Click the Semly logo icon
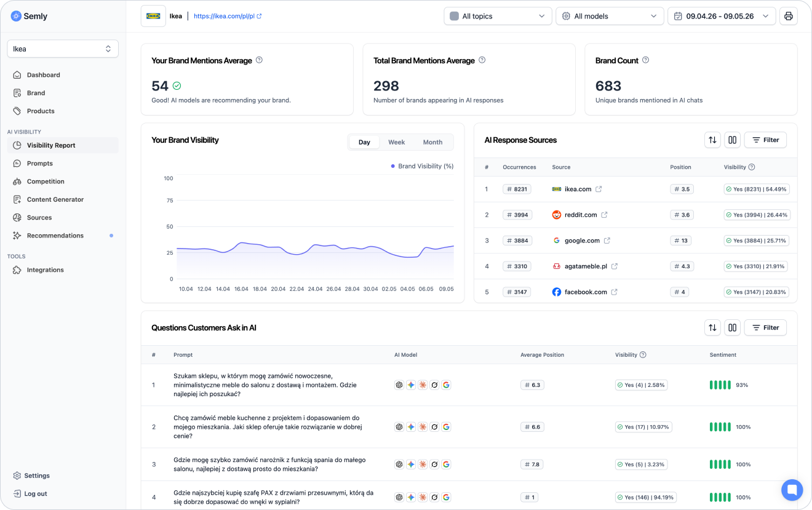 [x=16, y=16]
